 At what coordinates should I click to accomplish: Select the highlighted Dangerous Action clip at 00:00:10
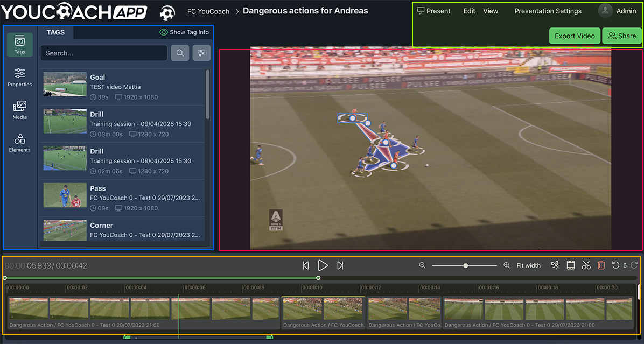pyautogui.click(x=323, y=313)
